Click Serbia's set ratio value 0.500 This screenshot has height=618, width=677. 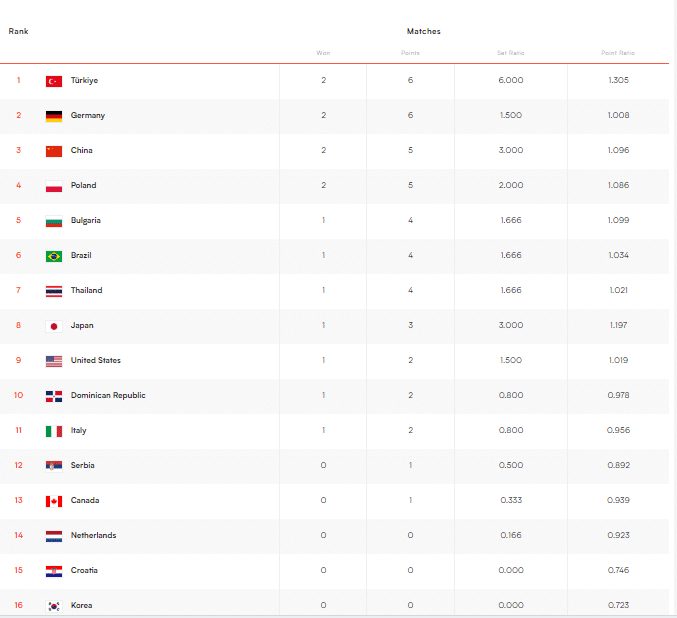(x=510, y=466)
